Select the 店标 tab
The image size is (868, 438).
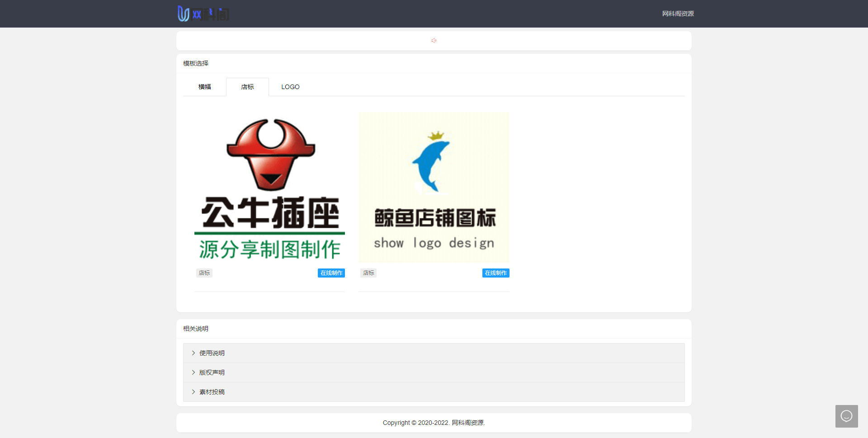(x=247, y=87)
